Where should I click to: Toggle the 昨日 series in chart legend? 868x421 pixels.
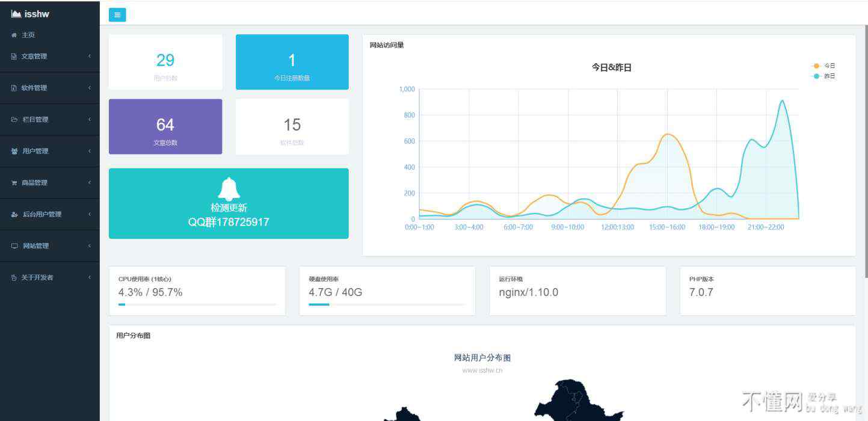(x=823, y=76)
